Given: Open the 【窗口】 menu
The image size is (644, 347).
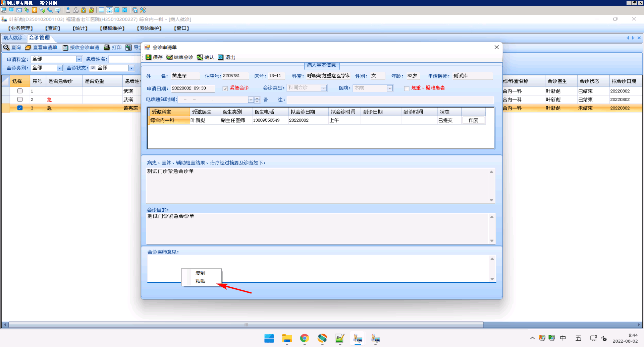Looking at the screenshot, I should point(181,28).
